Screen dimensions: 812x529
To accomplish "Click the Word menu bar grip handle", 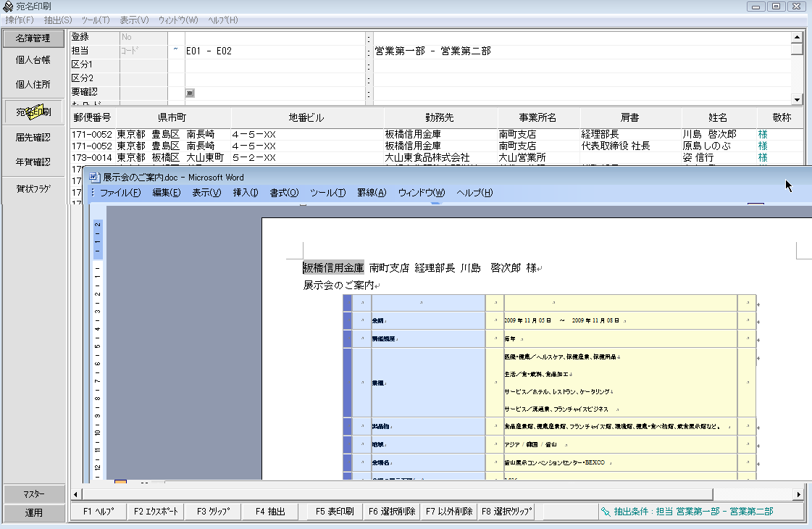I will [x=93, y=193].
